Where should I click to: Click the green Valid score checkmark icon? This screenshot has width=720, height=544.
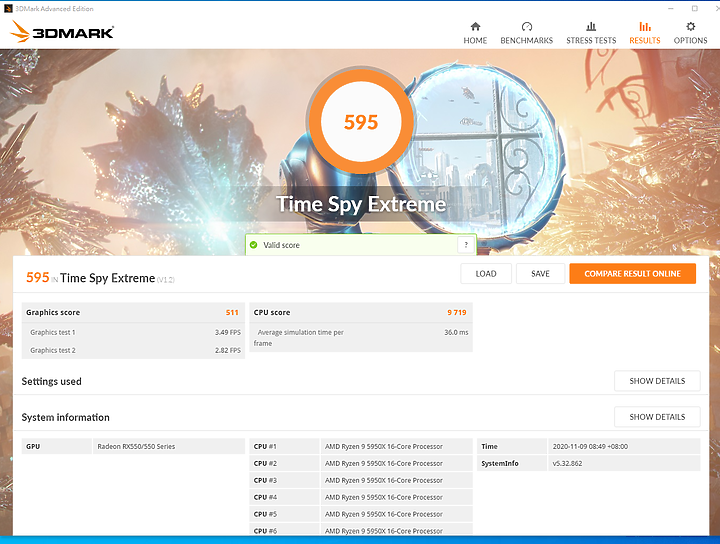[x=253, y=245]
